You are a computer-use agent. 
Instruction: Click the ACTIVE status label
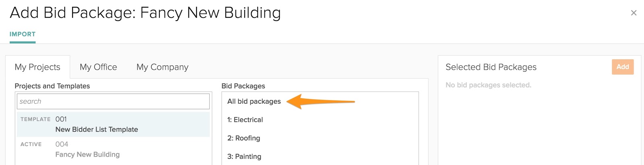[x=31, y=144]
